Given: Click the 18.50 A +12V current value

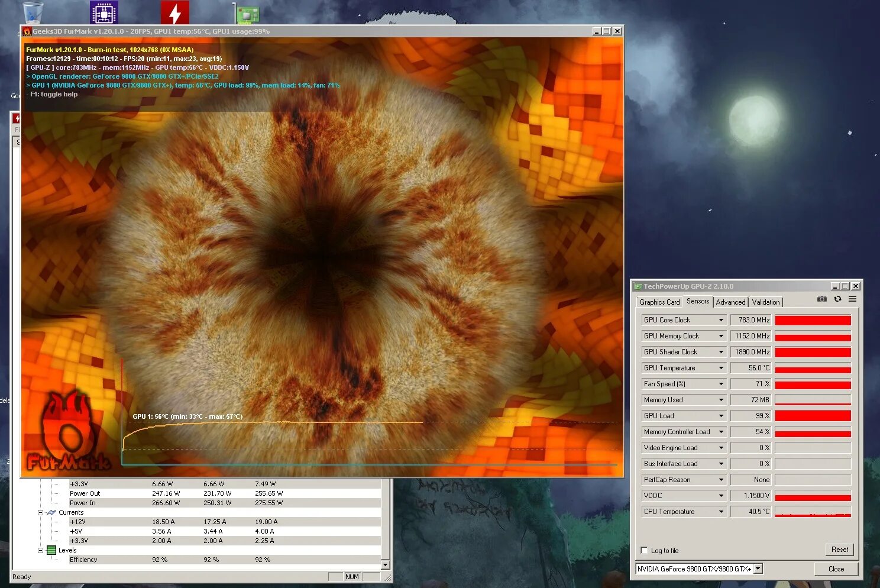Looking at the screenshot, I should 163,522.
